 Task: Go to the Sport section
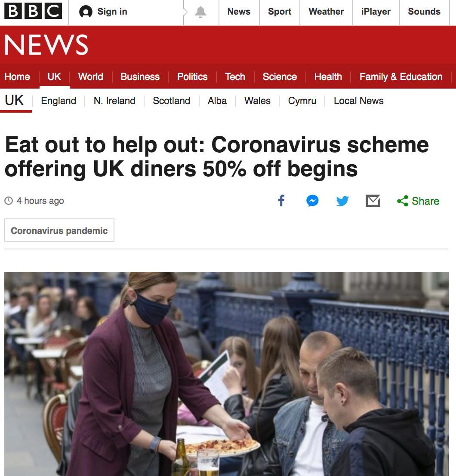click(280, 12)
